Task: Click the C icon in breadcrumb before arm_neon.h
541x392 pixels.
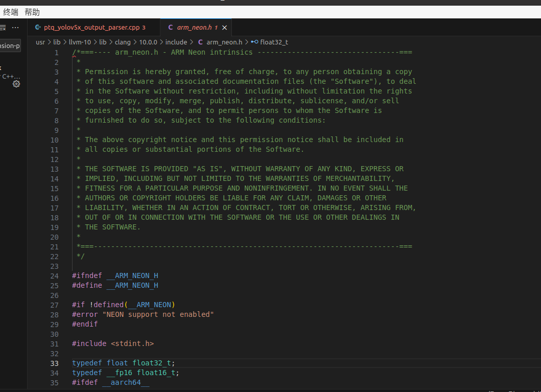Action: [200, 42]
